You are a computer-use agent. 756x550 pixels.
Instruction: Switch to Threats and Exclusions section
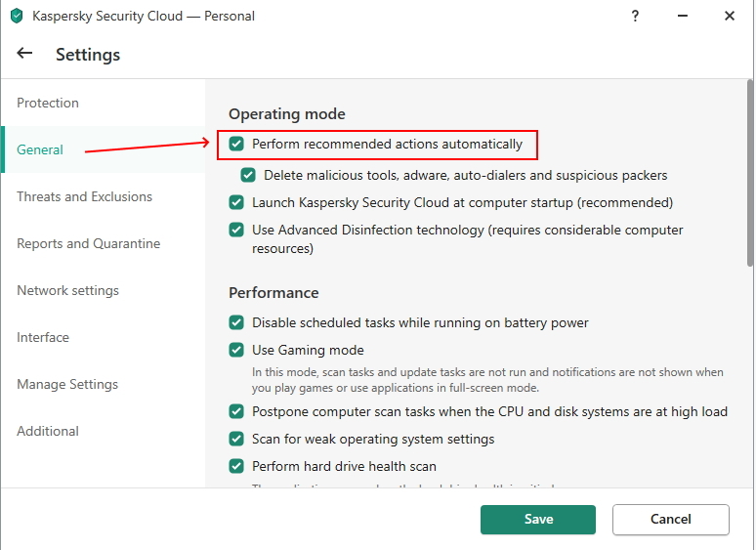pos(84,196)
